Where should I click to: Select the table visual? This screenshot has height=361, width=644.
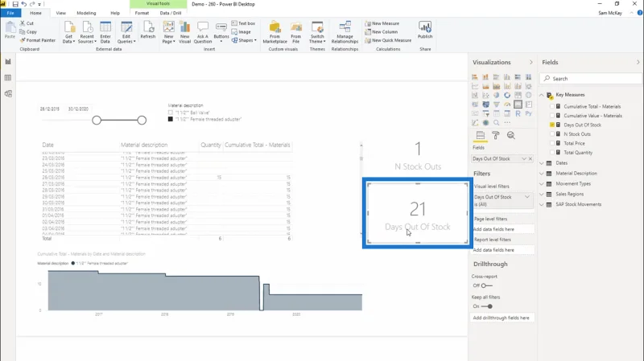(496, 113)
